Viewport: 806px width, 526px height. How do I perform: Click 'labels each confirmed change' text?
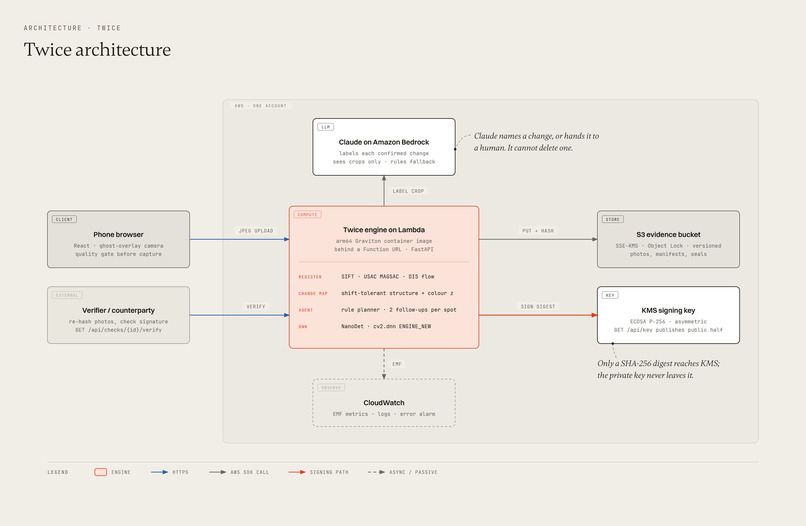(x=384, y=153)
